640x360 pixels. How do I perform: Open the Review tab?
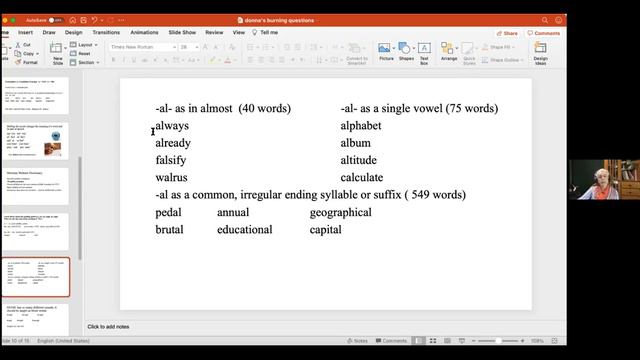[214, 32]
